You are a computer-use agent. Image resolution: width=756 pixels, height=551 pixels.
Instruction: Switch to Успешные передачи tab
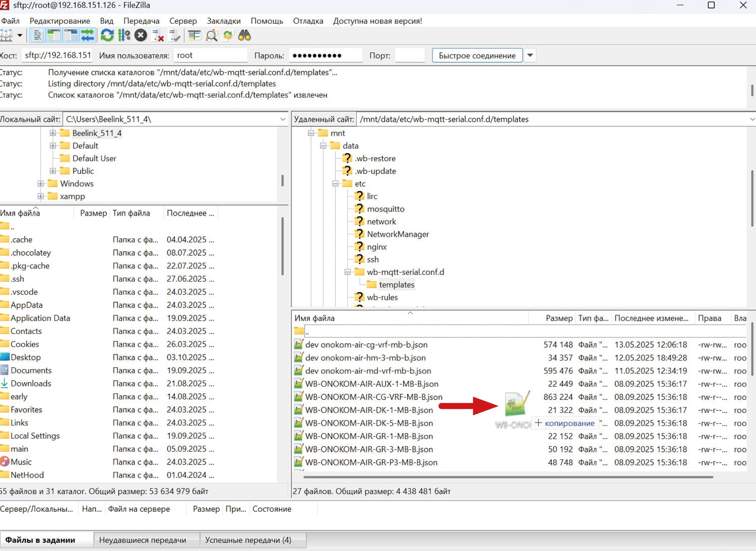click(x=248, y=540)
